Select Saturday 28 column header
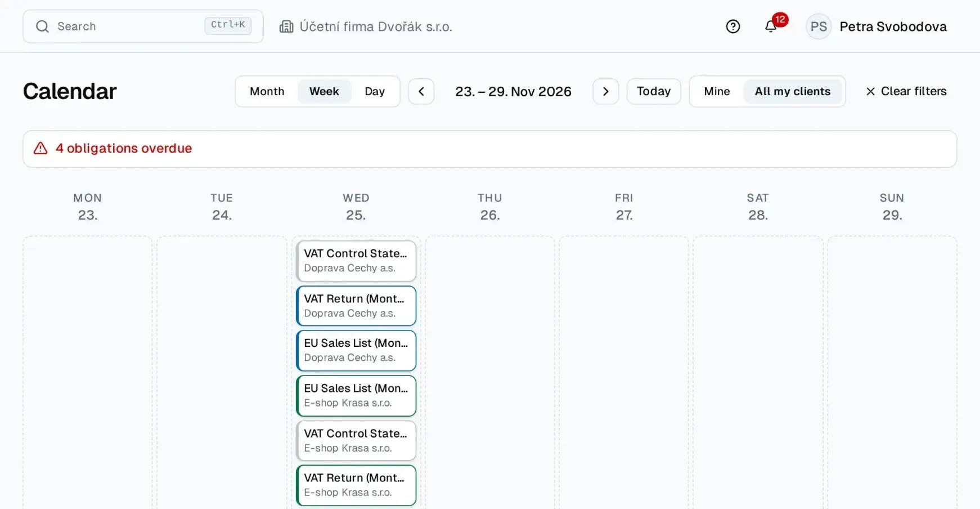 click(758, 207)
